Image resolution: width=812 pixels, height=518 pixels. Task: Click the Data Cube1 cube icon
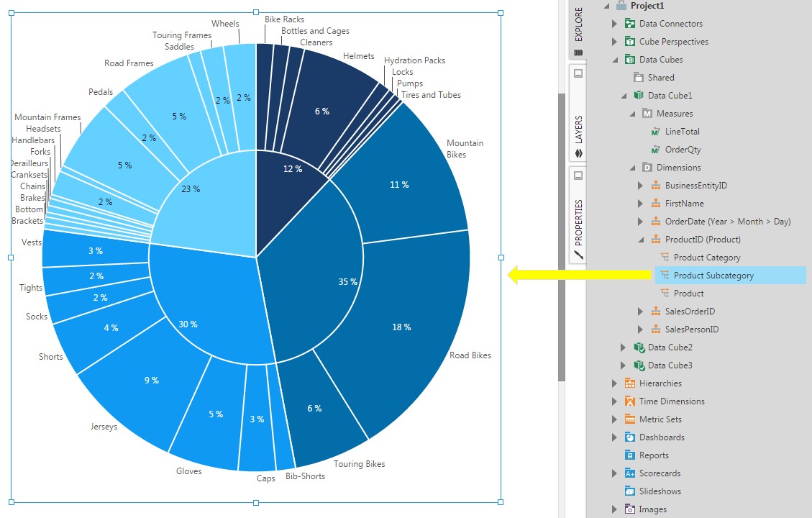(639, 96)
